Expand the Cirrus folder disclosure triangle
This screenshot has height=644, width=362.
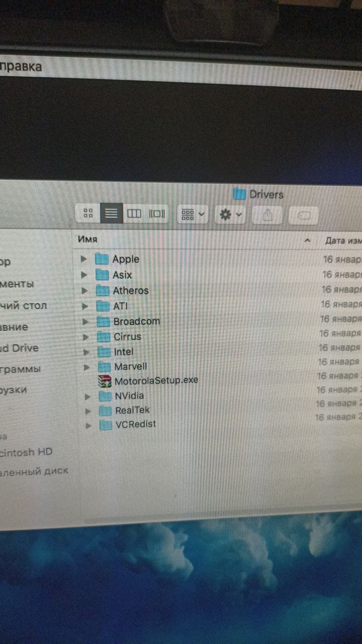[86, 337]
